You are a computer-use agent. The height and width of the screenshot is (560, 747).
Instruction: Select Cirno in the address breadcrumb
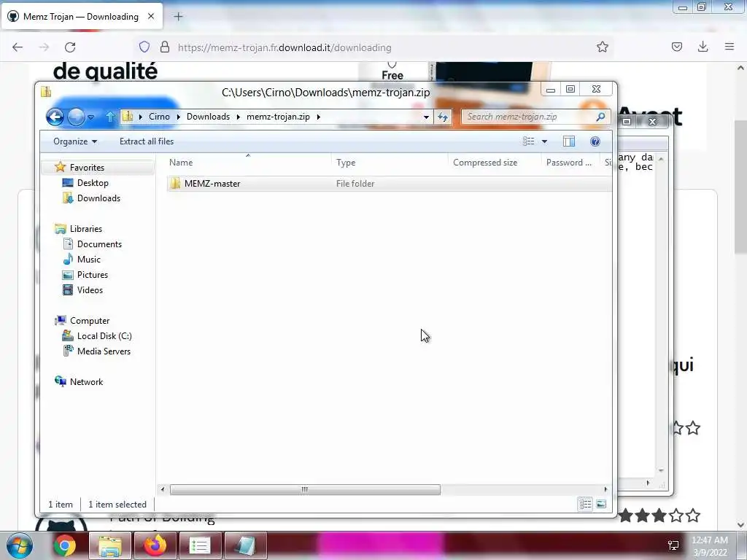[x=159, y=117]
